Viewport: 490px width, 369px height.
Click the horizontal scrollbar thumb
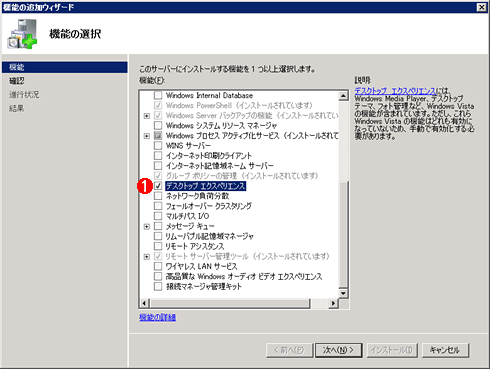[230, 303]
